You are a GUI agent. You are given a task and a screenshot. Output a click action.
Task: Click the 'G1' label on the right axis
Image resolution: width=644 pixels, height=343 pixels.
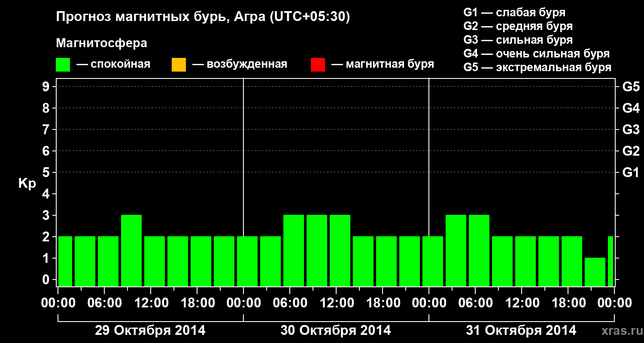[x=631, y=172]
